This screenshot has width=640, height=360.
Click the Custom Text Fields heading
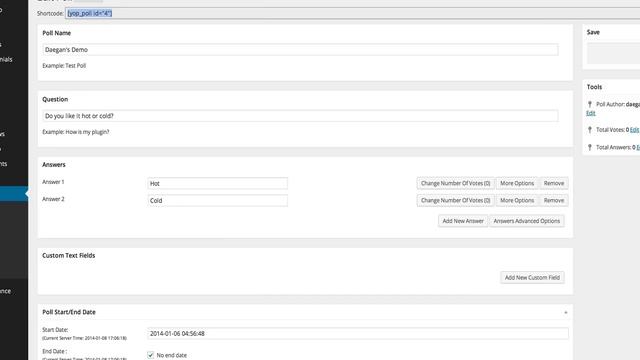(x=69, y=256)
